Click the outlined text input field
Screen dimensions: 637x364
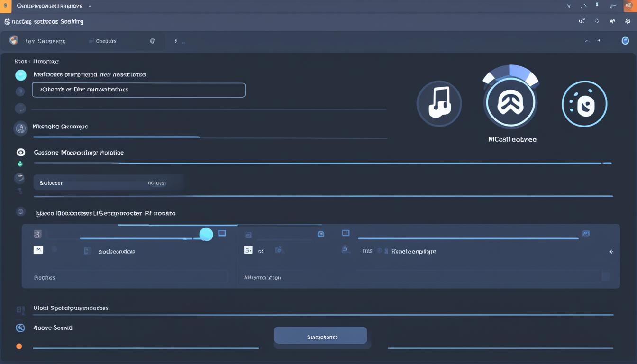click(x=138, y=90)
